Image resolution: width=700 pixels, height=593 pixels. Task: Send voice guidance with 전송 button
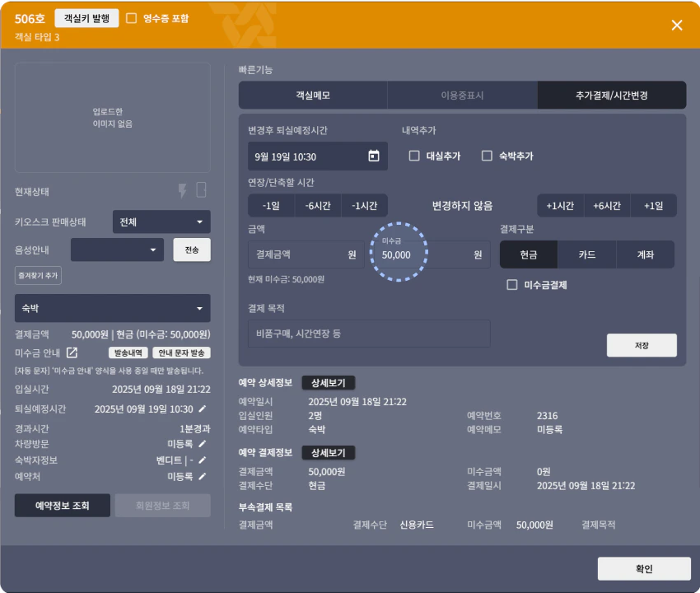point(192,250)
